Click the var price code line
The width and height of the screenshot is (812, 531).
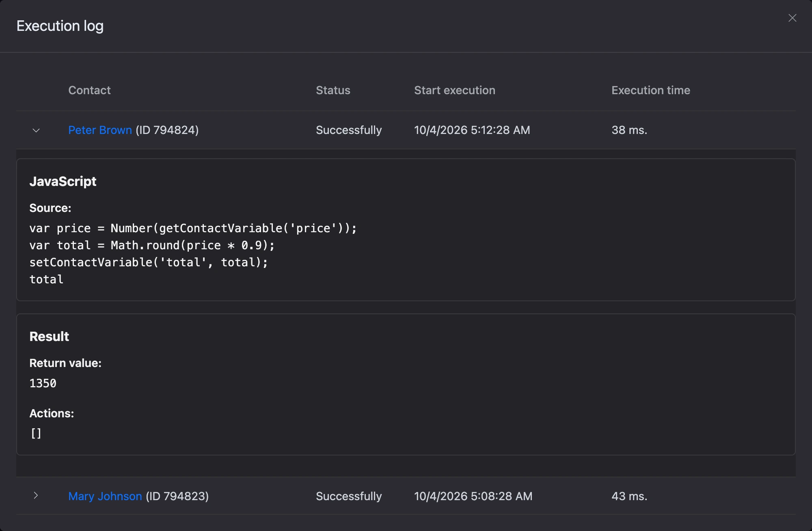pos(193,228)
